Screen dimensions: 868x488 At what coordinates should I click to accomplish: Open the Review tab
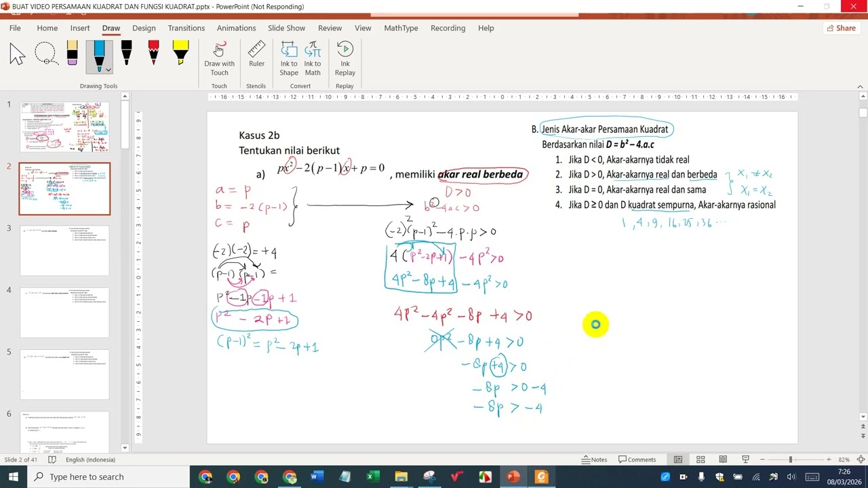[x=330, y=28]
